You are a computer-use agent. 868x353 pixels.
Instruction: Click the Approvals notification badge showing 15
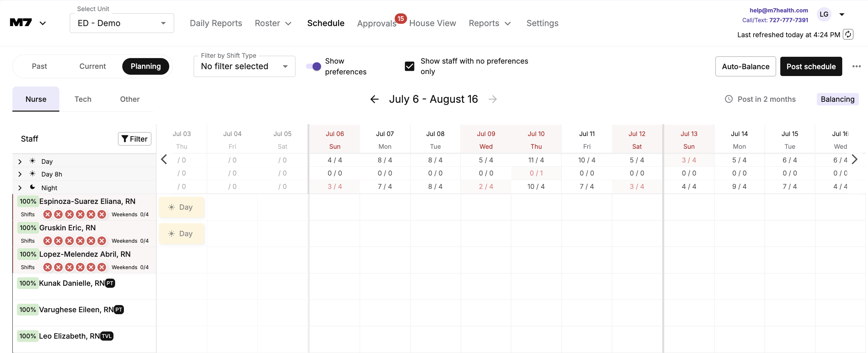(x=400, y=19)
